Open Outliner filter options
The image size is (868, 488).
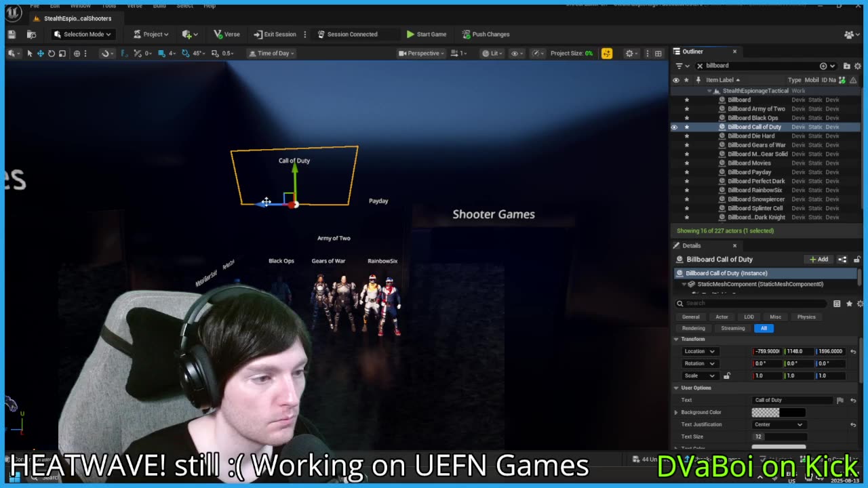click(681, 66)
